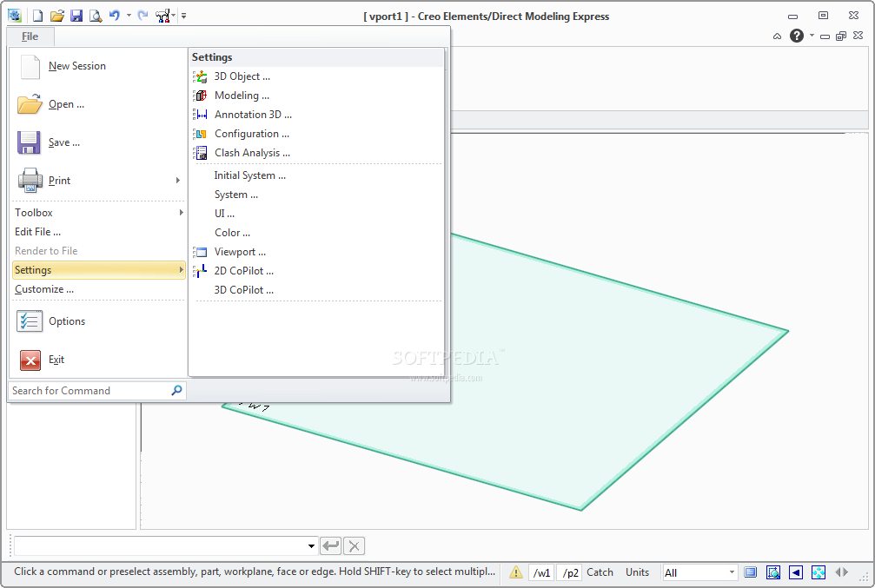Image resolution: width=875 pixels, height=588 pixels.
Task: Click the fit view arrows icon
Action: coord(818,572)
